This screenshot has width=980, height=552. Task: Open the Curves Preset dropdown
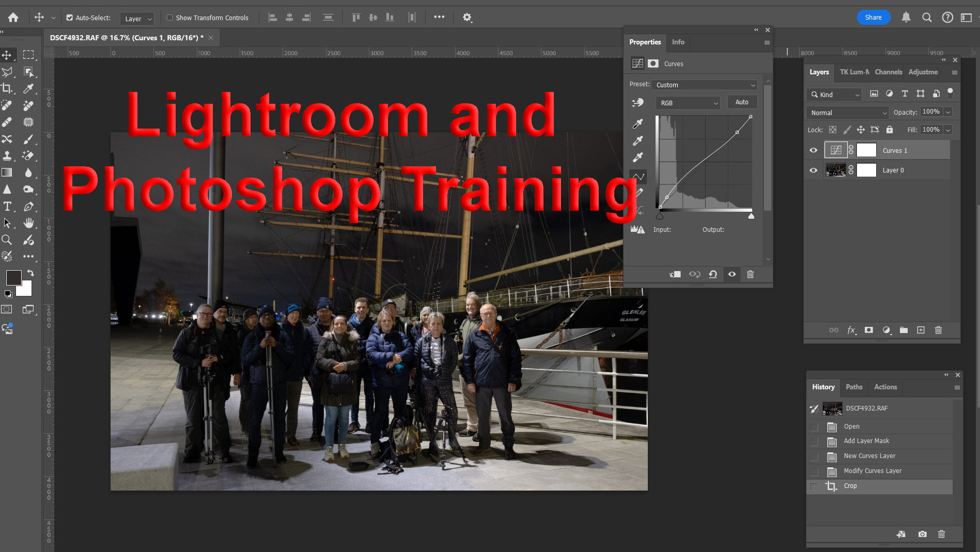coord(705,85)
